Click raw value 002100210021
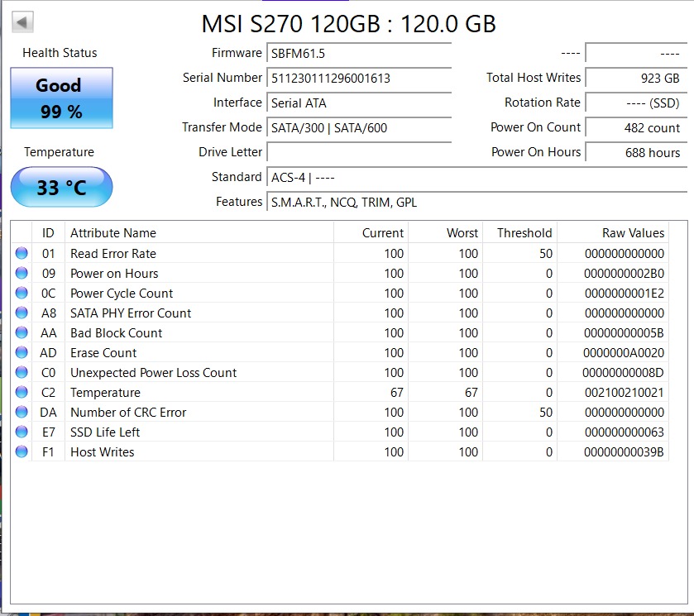Image resolution: width=694 pixels, height=616 pixels. (625, 393)
